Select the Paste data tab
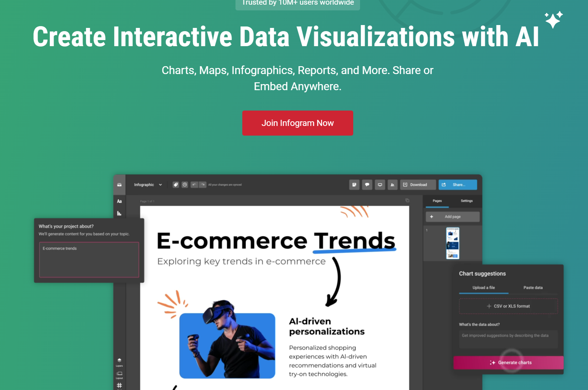Image resolution: width=588 pixels, height=390 pixels. [x=533, y=287]
